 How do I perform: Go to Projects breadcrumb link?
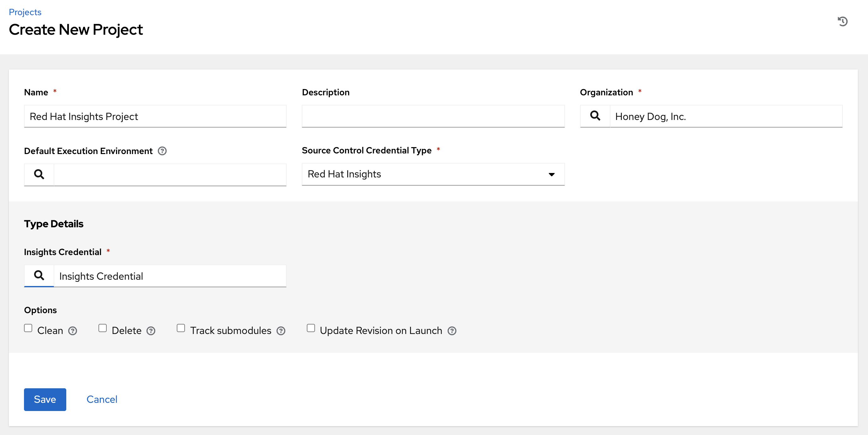click(x=25, y=12)
